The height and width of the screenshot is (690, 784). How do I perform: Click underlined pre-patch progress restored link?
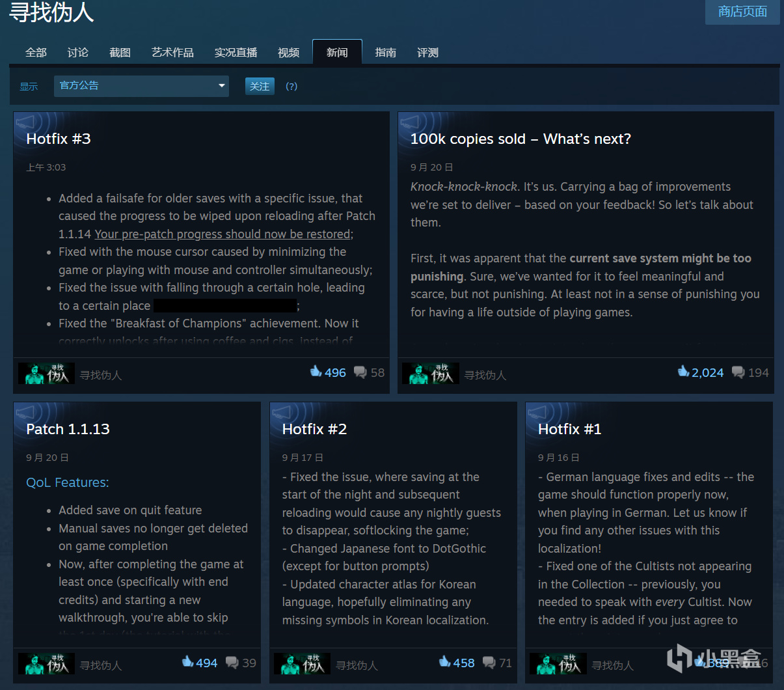click(x=223, y=234)
